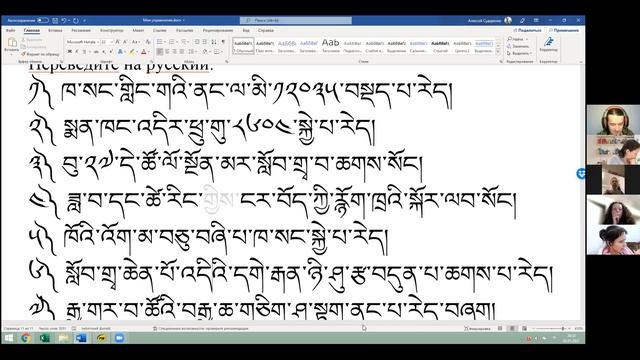The width and height of the screenshot is (640, 360).
Task: Sort the selected text
Action: tap(214, 42)
